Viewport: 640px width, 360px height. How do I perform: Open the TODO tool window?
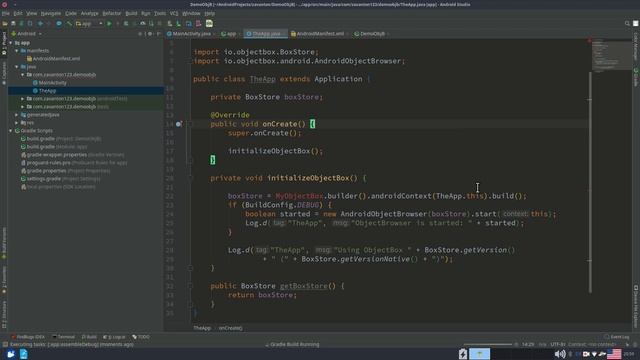tap(141, 337)
